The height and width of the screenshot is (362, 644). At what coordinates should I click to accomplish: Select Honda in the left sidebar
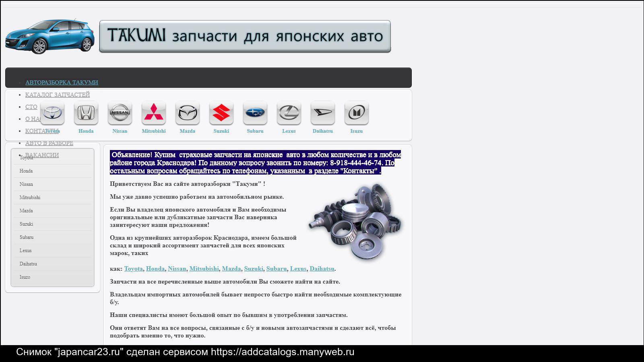[x=26, y=171]
